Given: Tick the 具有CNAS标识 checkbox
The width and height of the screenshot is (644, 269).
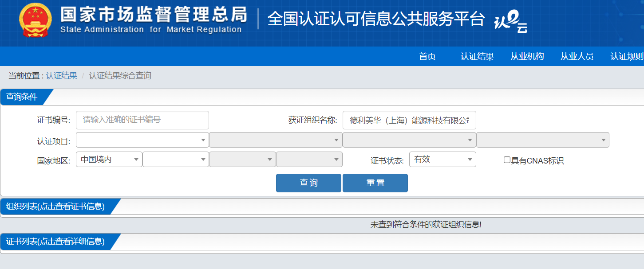Looking at the screenshot, I should pos(507,160).
